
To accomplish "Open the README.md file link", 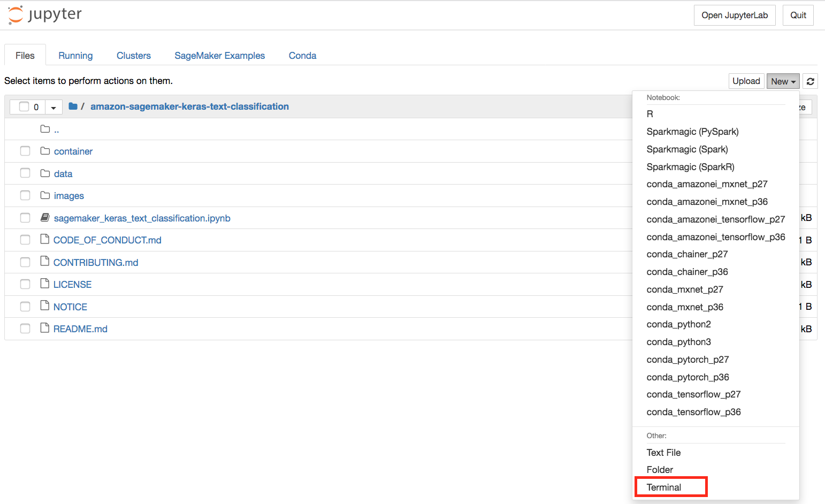I will (x=80, y=329).
